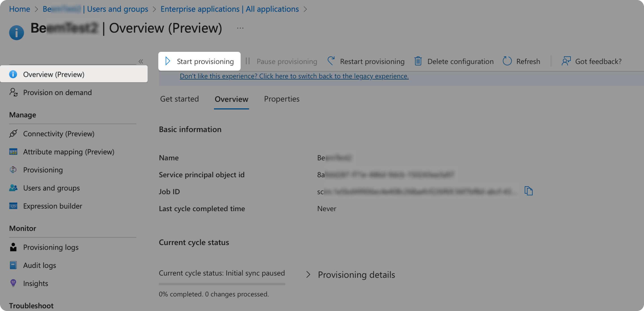644x311 pixels.
Task: Open Provisioning logs in Monitor section
Action: [x=51, y=247]
